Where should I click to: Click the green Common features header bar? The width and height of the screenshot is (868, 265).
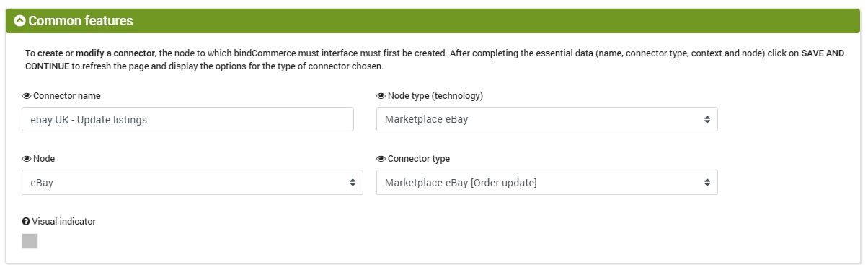pyautogui.click(x=433, y=21)
